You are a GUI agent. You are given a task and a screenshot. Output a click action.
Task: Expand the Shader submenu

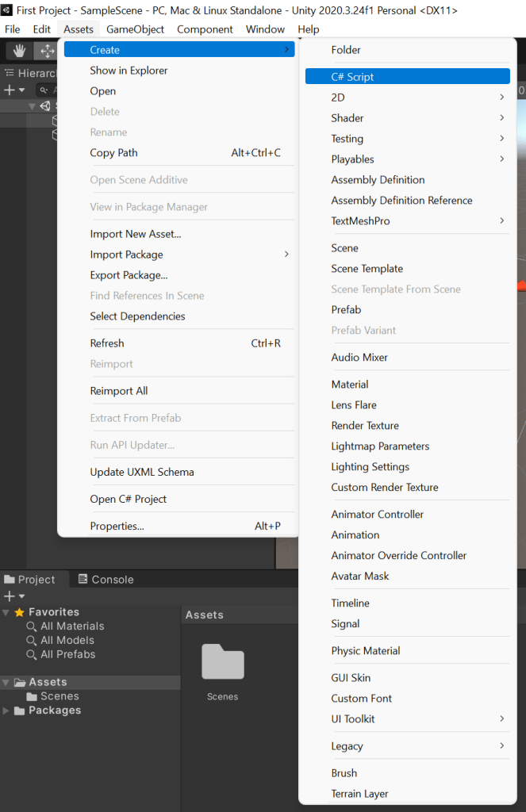(408, 118)
